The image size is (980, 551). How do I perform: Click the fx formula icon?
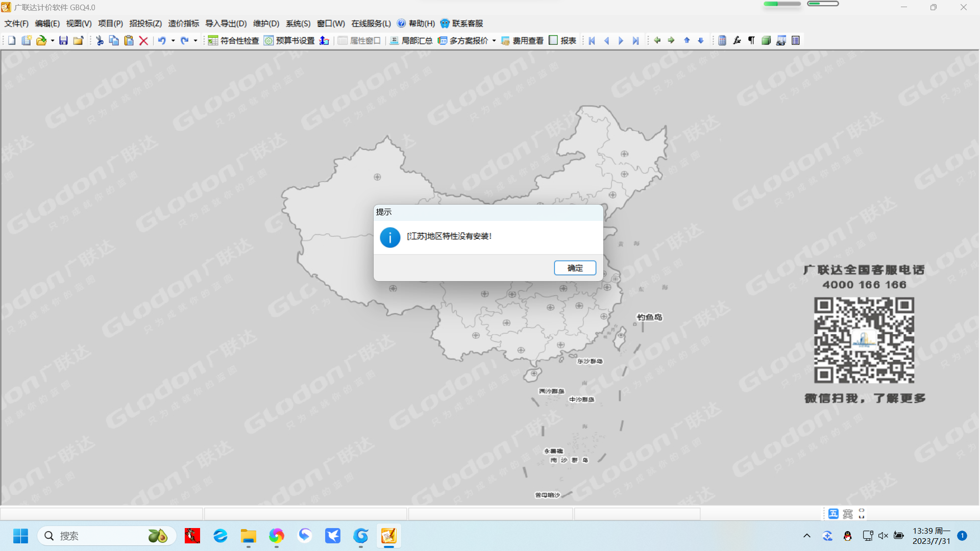click(x=737, y=41)
